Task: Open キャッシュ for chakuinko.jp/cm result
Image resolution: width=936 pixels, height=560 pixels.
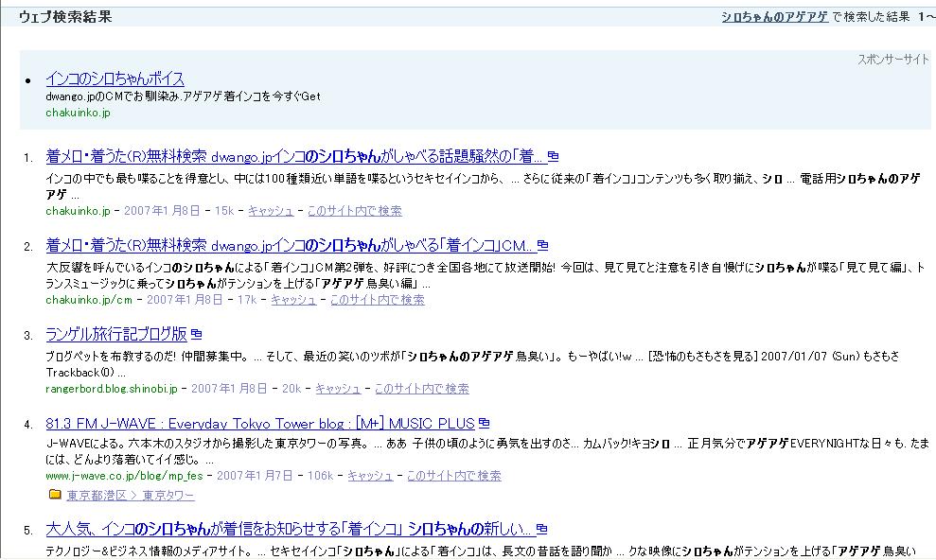Action: tap(293, 299)
